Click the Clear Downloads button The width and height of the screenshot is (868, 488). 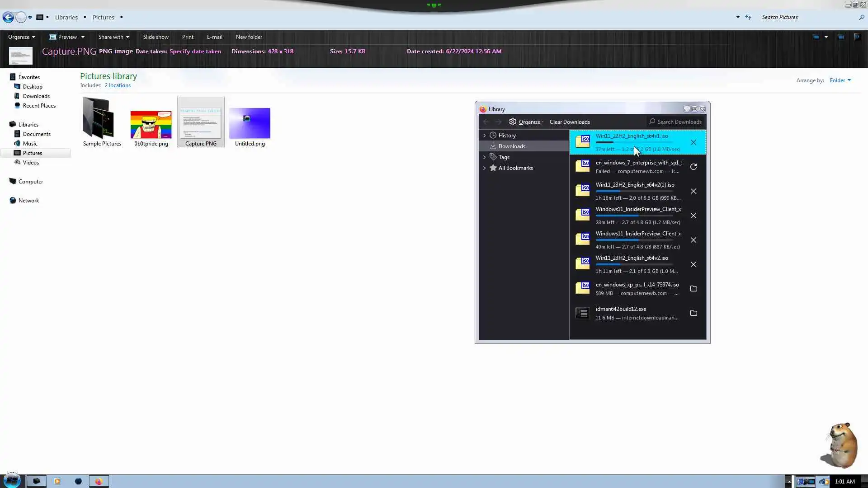point(569,122)
